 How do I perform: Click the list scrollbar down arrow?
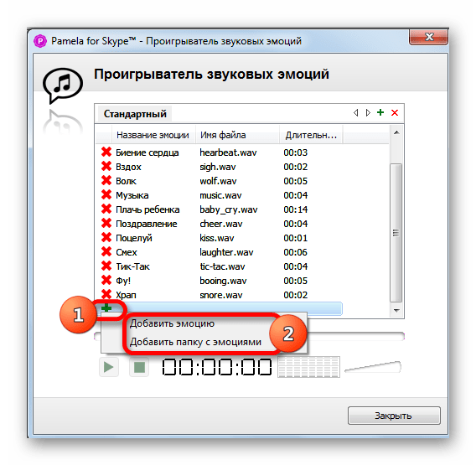point(396,311)
